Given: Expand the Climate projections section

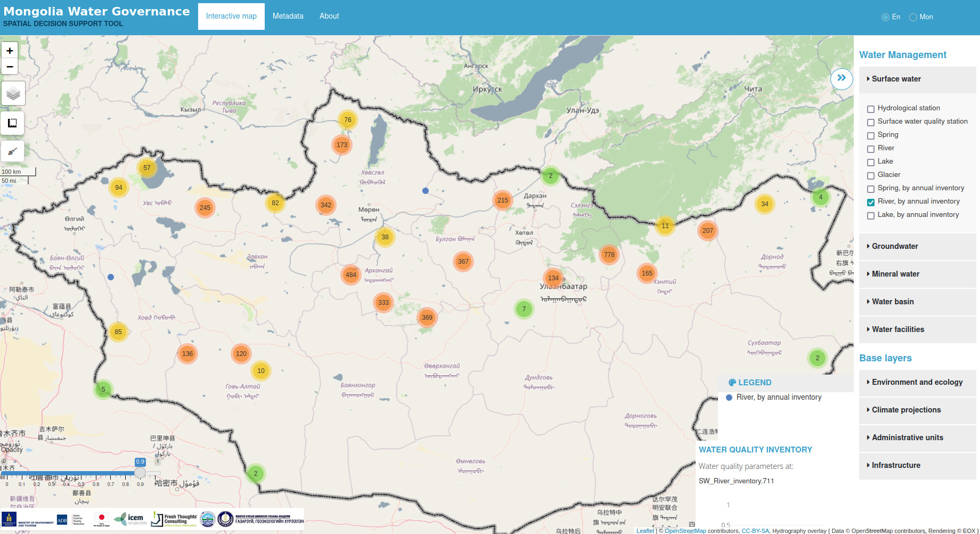Looking at the screenshot, I should coord(905,410).
